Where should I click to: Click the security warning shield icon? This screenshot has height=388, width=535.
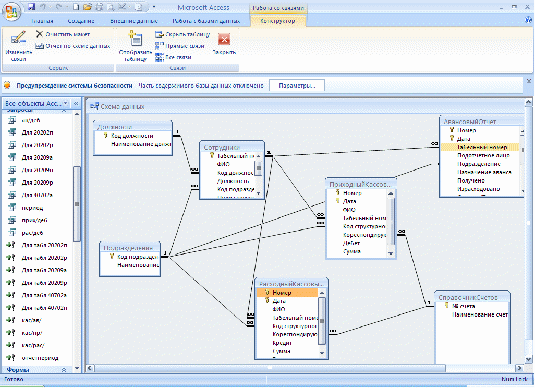click(x=7, y=85)
